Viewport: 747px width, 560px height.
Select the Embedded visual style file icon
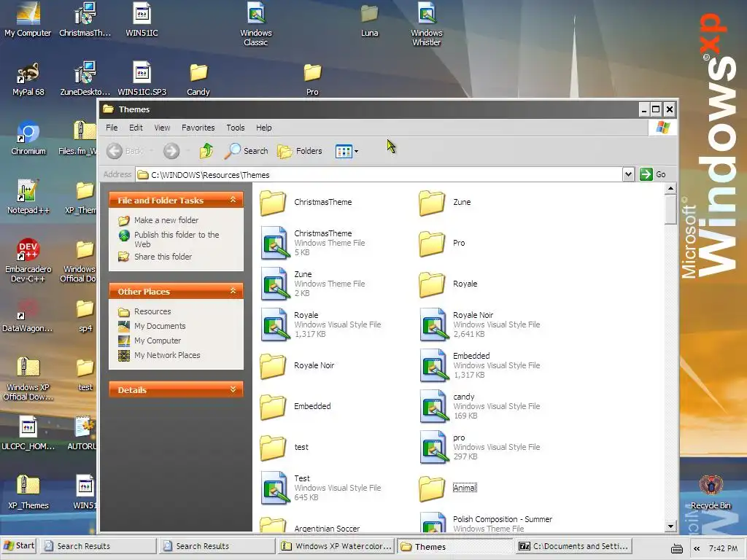click(434, 366)
